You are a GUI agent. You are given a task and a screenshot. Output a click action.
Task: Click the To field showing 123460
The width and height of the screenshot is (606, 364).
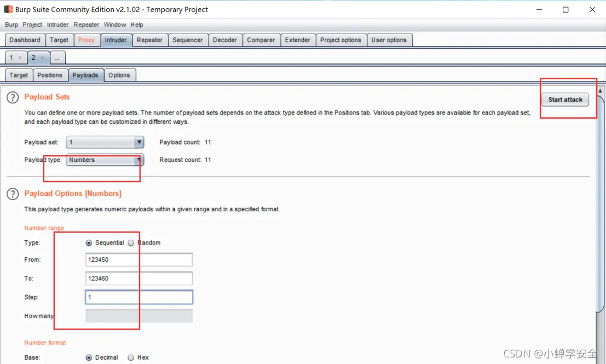(x=138, y=278)
